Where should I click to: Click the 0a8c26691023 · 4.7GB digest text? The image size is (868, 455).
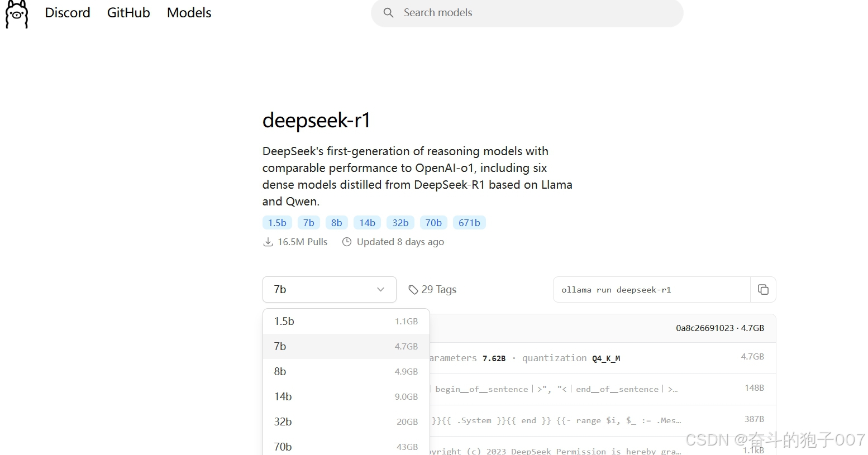click(x=720, y=328)
